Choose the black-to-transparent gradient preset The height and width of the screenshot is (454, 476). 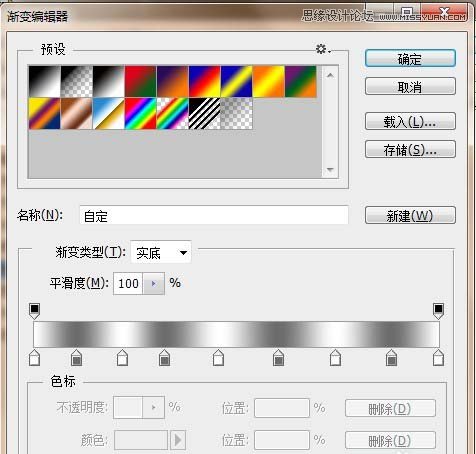coord(77,81)
